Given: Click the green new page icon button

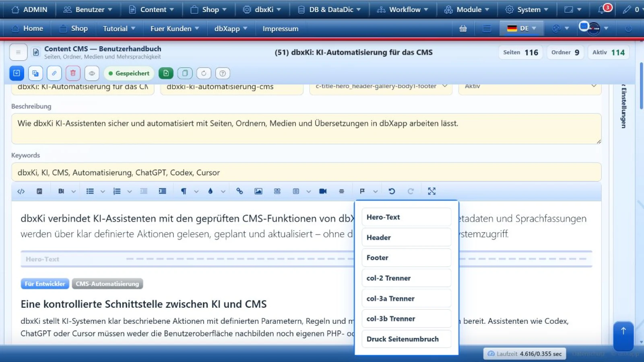Looking at the screenshot, I should click(x=166, y=73).
